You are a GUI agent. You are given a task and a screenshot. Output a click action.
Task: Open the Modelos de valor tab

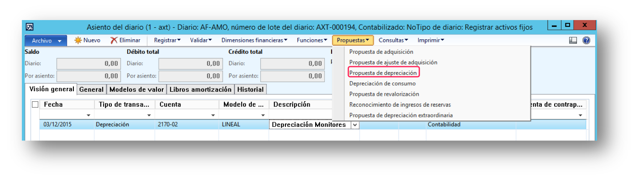[x=137, y=89]
